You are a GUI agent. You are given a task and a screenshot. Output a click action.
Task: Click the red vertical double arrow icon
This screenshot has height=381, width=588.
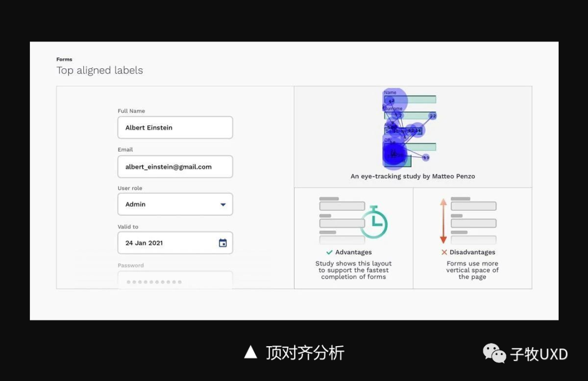point(443,221)
